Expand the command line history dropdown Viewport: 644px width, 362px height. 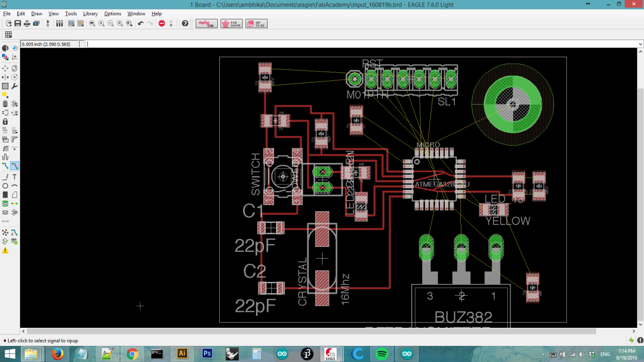click(x=640, y=44)
